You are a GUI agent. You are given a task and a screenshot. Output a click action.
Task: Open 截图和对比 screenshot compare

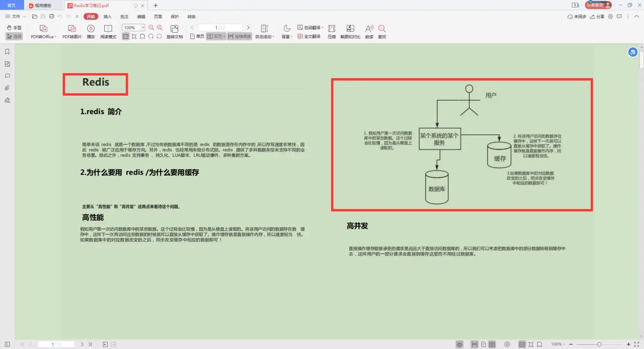coord(350,32)
